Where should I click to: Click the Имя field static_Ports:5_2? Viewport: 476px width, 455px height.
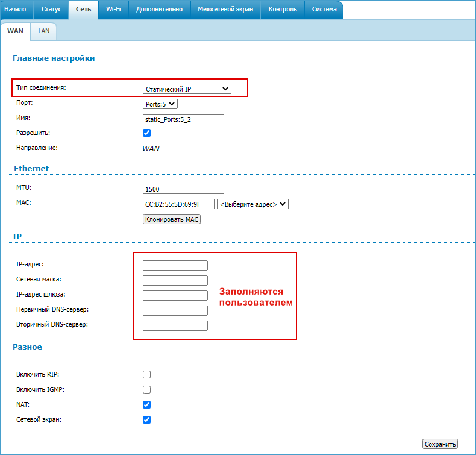tap(183, 119)
